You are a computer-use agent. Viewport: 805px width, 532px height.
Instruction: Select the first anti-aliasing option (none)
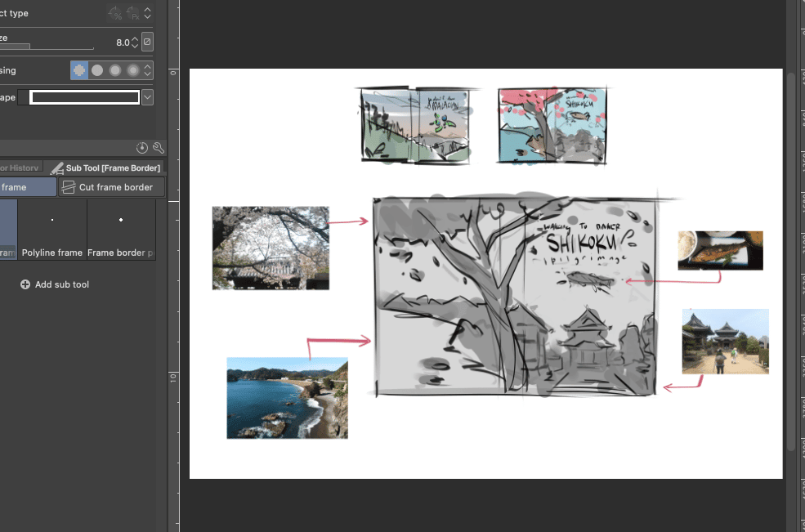click(79, 70)
